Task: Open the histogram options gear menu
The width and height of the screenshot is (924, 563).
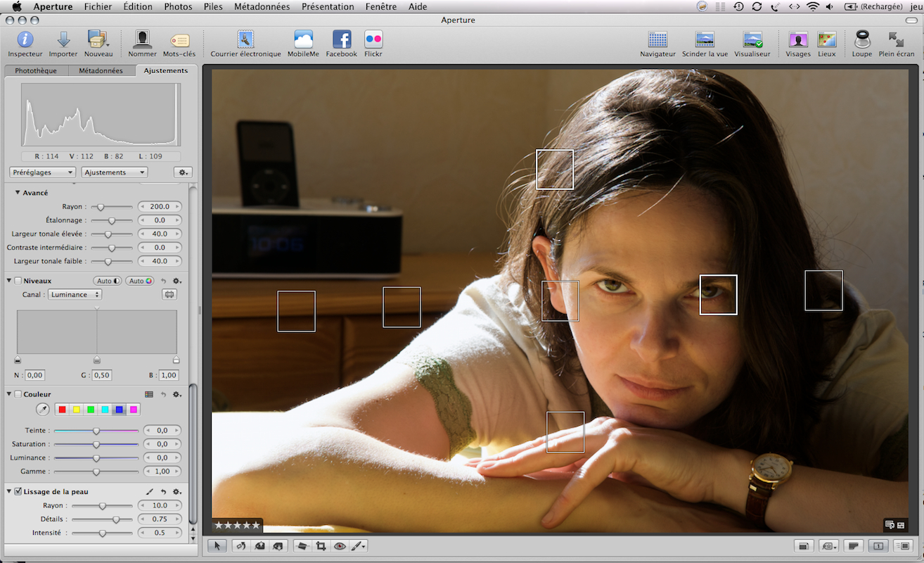Action: (x=183, y=172)
